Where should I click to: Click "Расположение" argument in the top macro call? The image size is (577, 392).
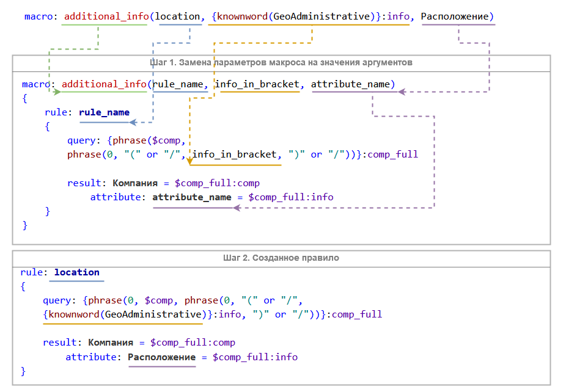click(x=455, y=16)
